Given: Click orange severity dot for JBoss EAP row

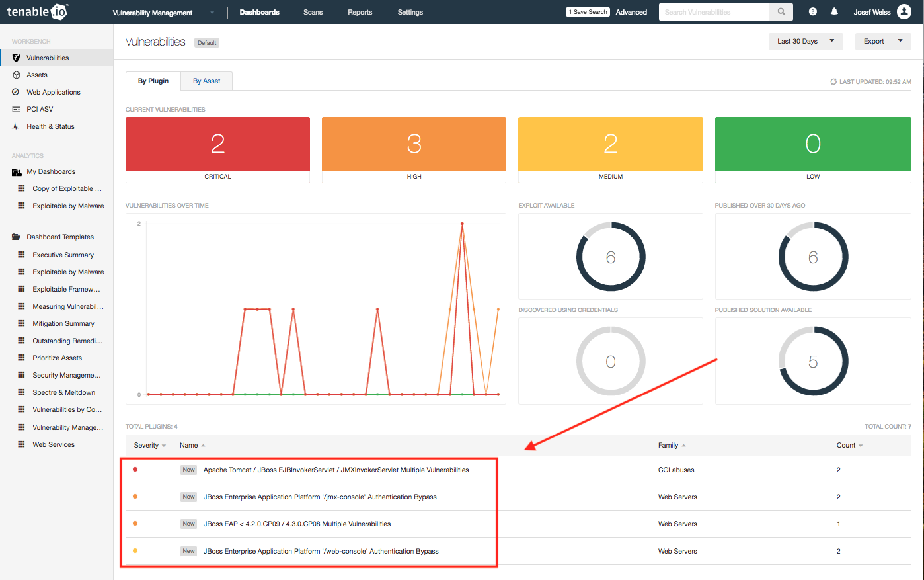Looking at the screenshot, I should 135,524.
